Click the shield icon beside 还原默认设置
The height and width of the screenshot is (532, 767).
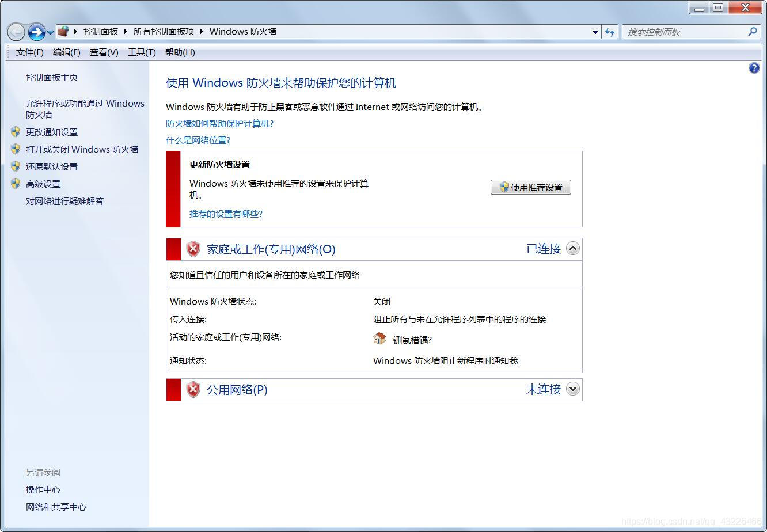tap(16, 166)
